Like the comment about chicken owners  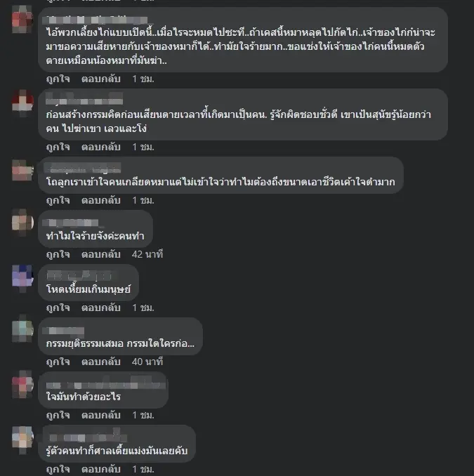[x=58, y=79]
